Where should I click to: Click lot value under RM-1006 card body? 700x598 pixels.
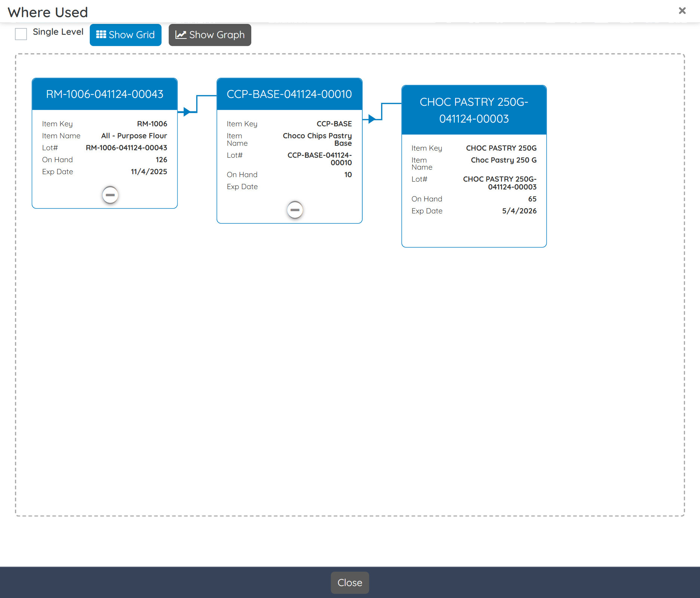[x=126, y=148]
